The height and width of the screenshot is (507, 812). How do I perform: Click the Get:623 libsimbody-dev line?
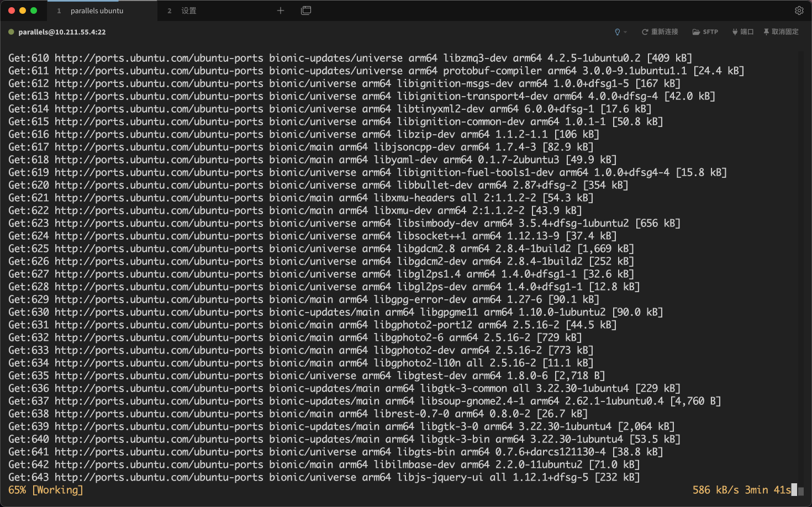[x=344, y=223]
